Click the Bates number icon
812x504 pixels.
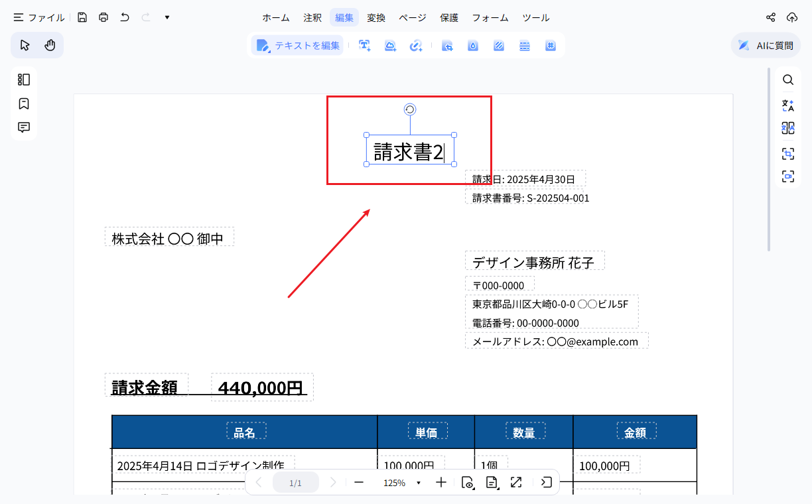point(551,46)
